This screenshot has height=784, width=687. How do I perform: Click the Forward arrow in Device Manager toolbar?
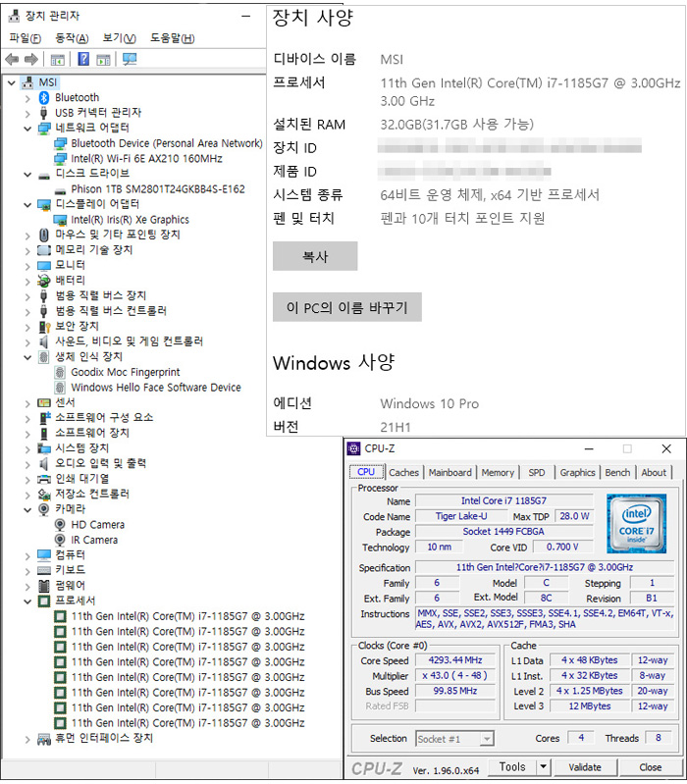pos(31,60)
